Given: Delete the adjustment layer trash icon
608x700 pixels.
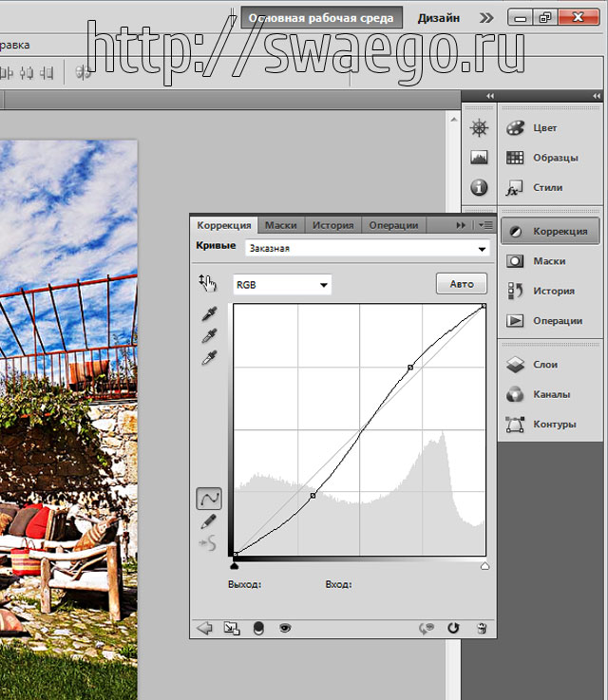Looking at the screenshot, I should point(482,629).
